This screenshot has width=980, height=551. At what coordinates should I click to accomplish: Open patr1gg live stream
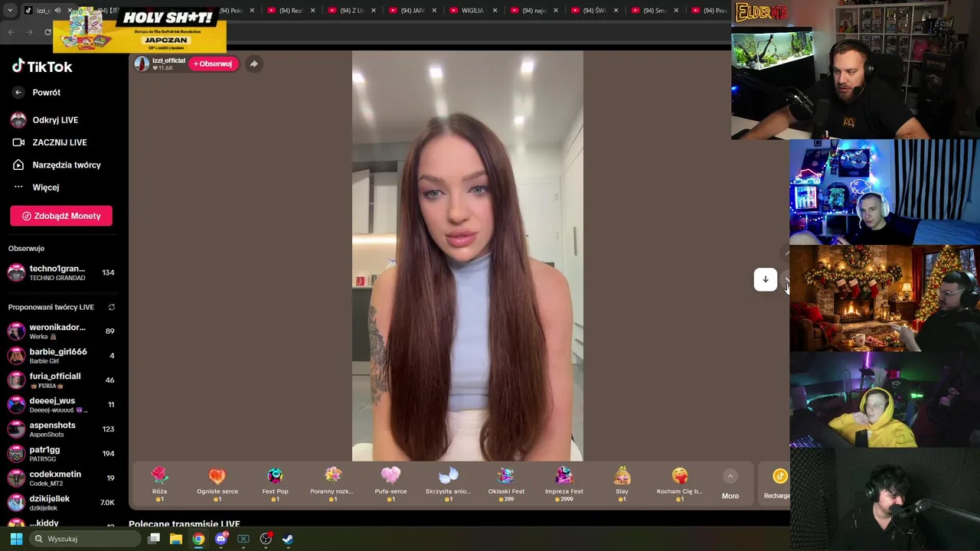(61, 454)
